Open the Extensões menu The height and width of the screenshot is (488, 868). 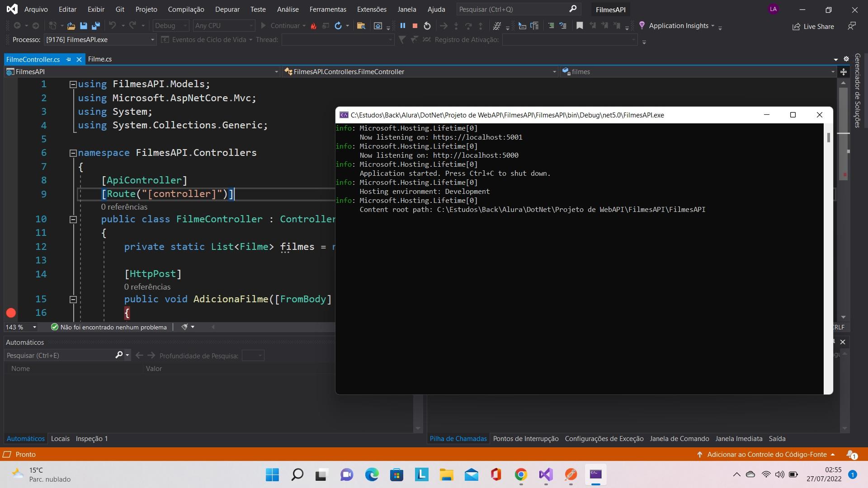pos(372,9)
